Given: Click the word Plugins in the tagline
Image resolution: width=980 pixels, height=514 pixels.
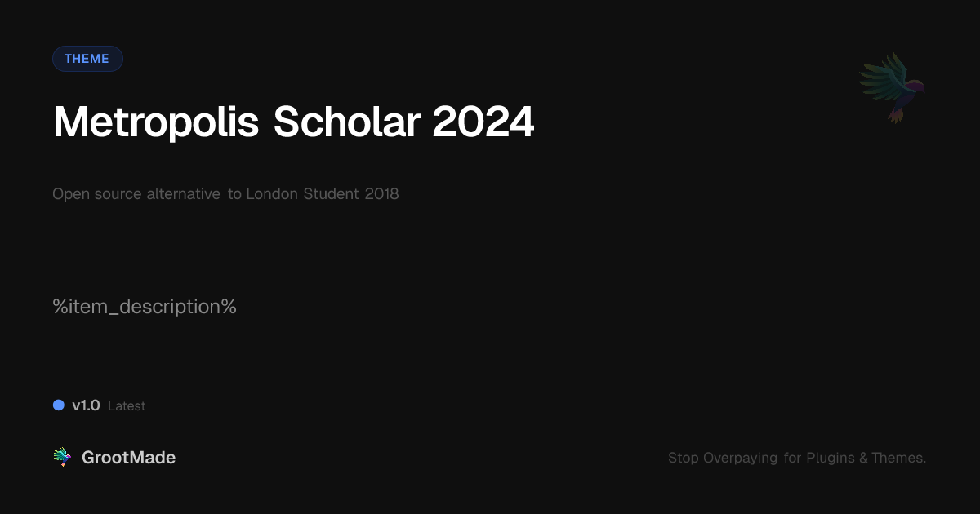Looking at the screenshot, I should (x=831, y=458).
